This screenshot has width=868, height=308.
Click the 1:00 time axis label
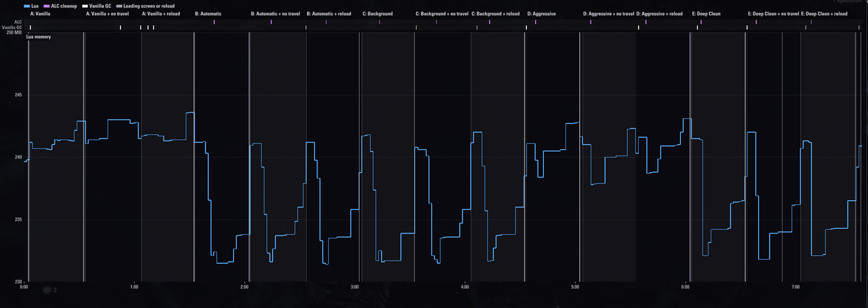tap(134, 288)
